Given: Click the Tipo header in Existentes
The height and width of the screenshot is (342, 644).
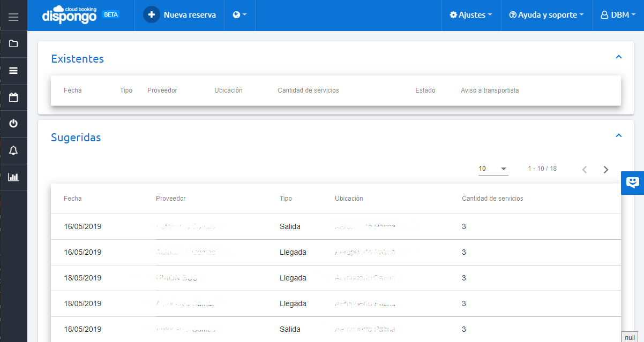Looking at the screenshot, I should (x=126, y=90).
